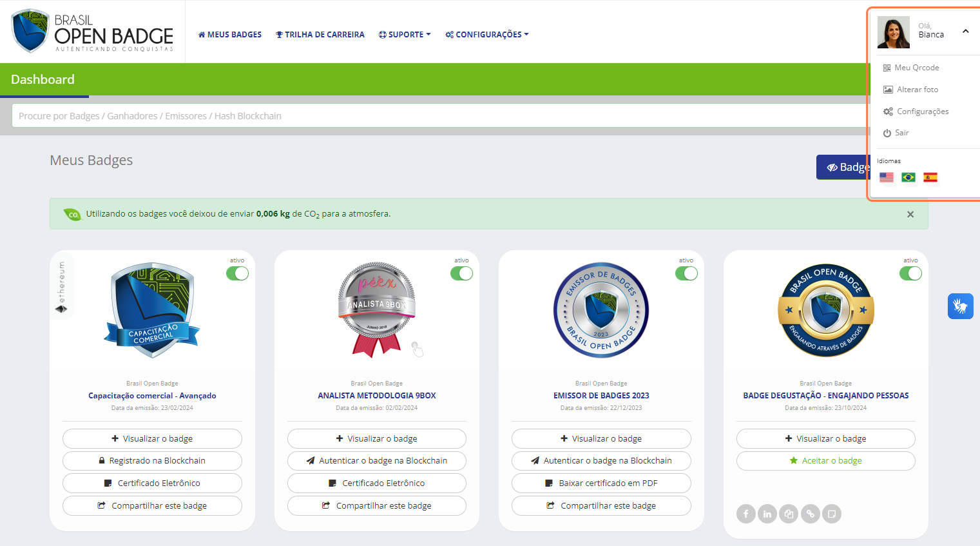Screen dimensions: 980x546
Task: Compartilhar este badge for Capacitação comercial
Action: click(x=152, y=506)
